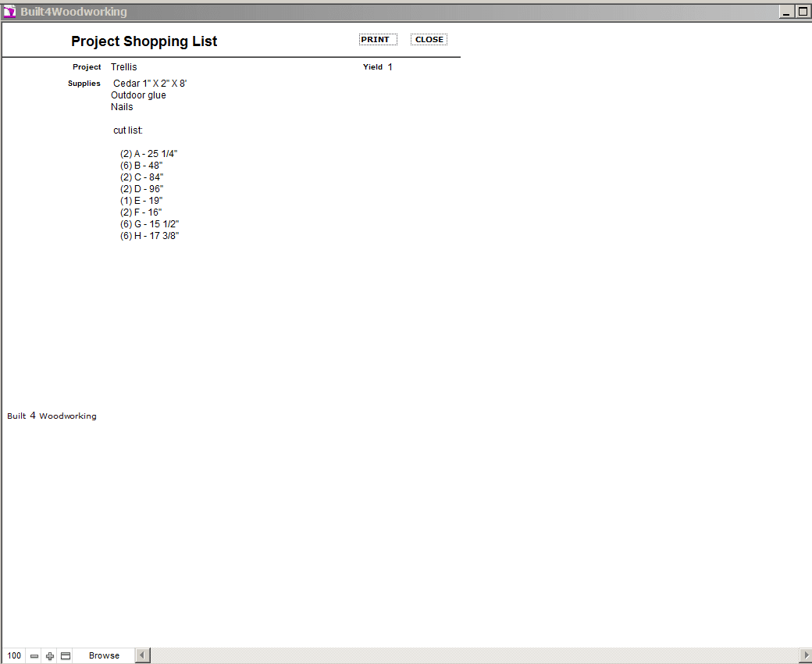Click the horizontal scrollbar track

point(468,656)
